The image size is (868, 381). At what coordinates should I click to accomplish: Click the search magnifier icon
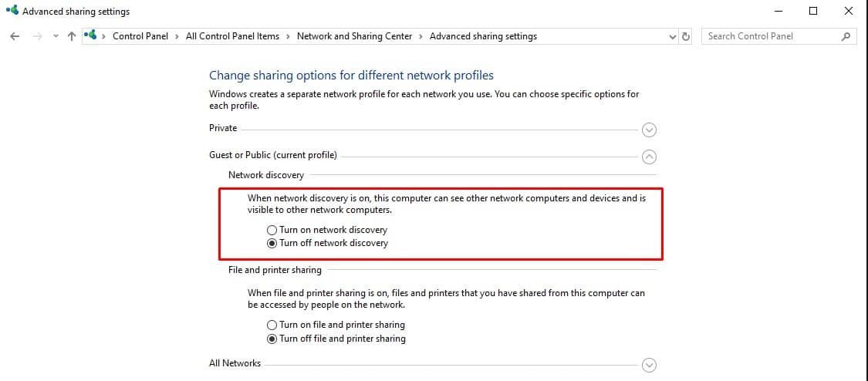(846, 36)
